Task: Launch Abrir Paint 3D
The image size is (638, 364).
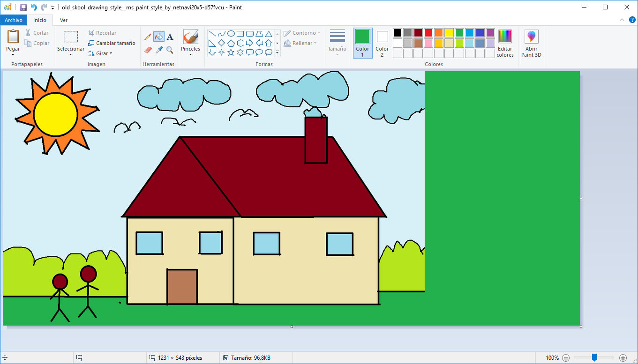Action: pyautogui.click(x=531, y=42)
